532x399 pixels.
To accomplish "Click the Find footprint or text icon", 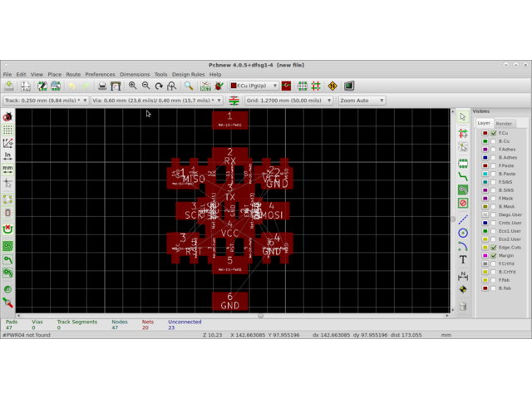I will (x=189, y=86).
